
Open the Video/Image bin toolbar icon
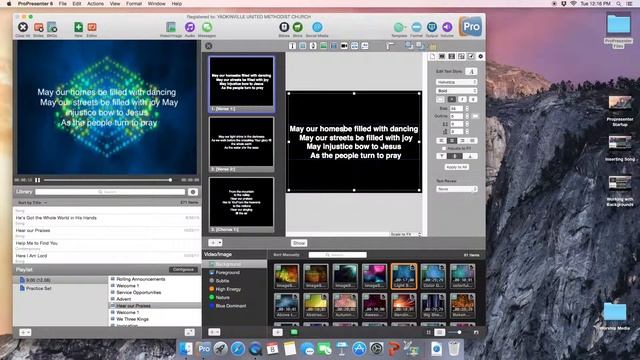point(171,27)
